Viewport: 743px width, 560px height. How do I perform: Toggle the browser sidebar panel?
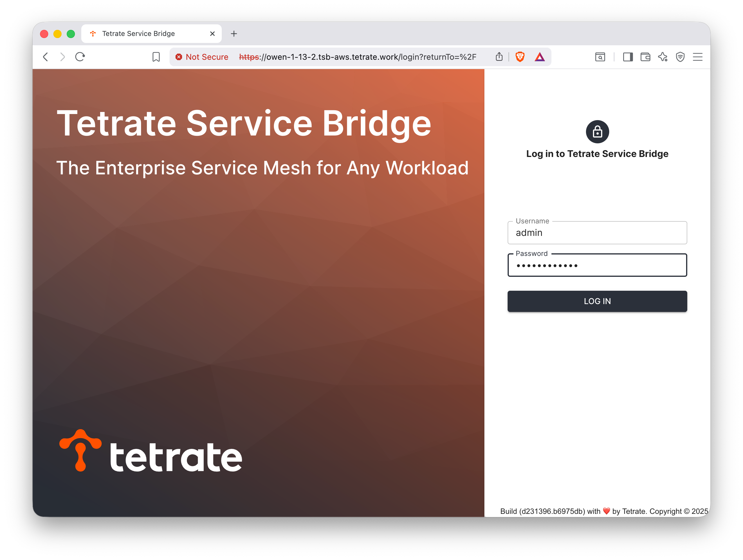628,57
